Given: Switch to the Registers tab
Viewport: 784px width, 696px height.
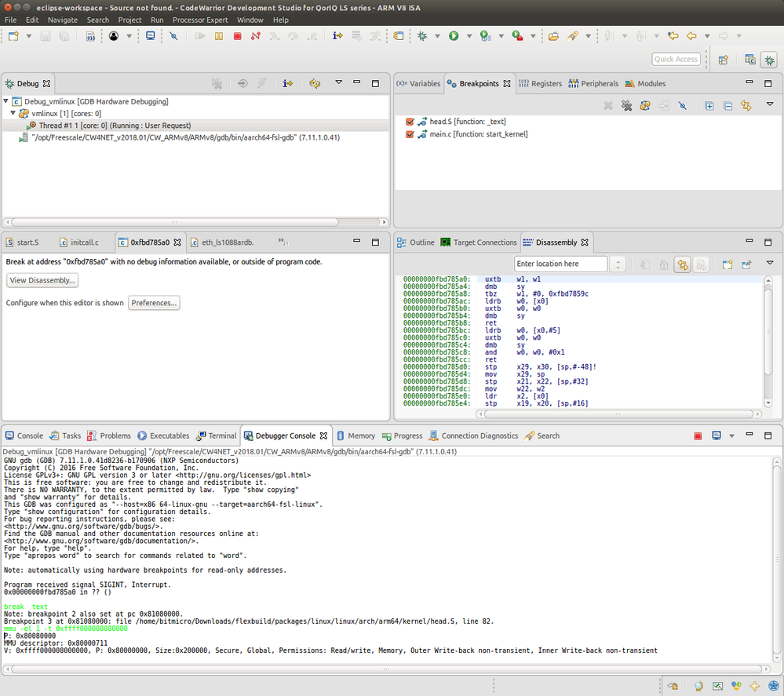Looking at the screenshot, I should point(541,83).
